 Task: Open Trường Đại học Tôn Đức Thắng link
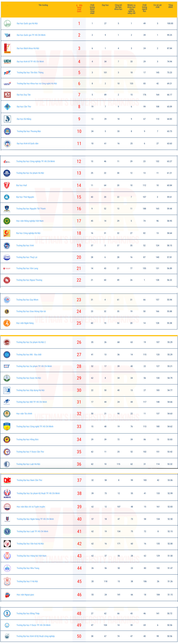(30, 73)
